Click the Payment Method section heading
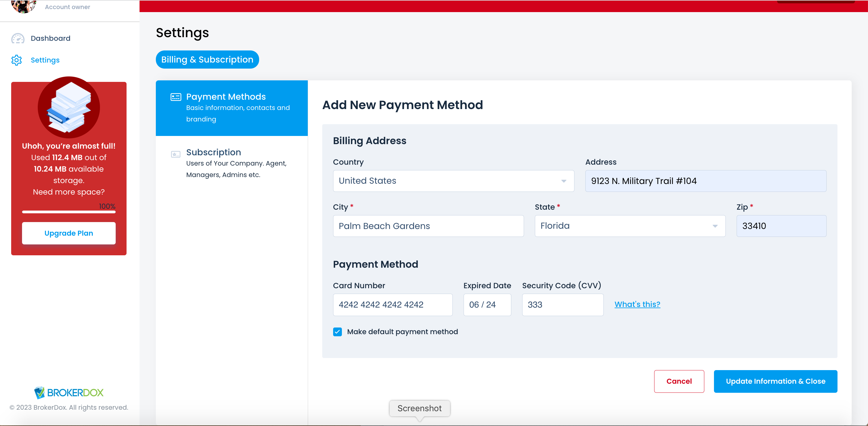Viewport: 868px width, 426px height. coord(375,264)
